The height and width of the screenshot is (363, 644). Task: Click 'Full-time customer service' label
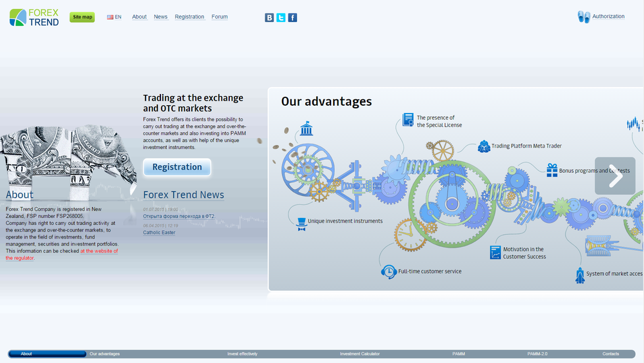430,271
